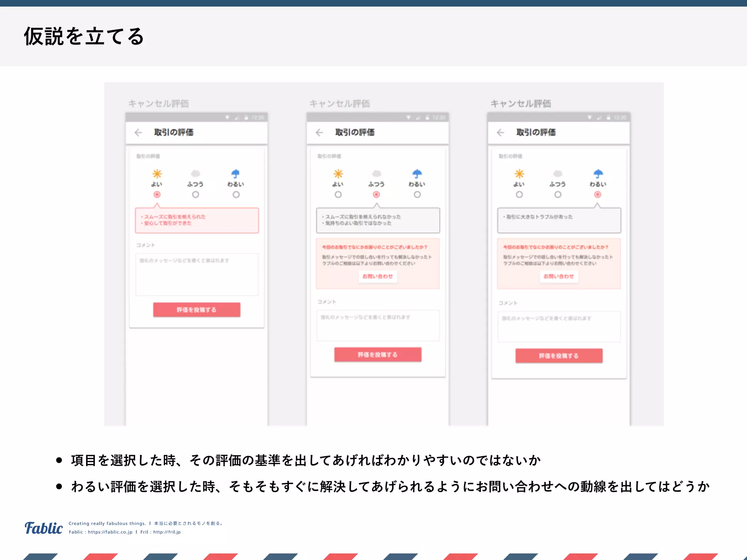
Task: Click the gray criteria box in middle mockup
Action: point(378,220)
